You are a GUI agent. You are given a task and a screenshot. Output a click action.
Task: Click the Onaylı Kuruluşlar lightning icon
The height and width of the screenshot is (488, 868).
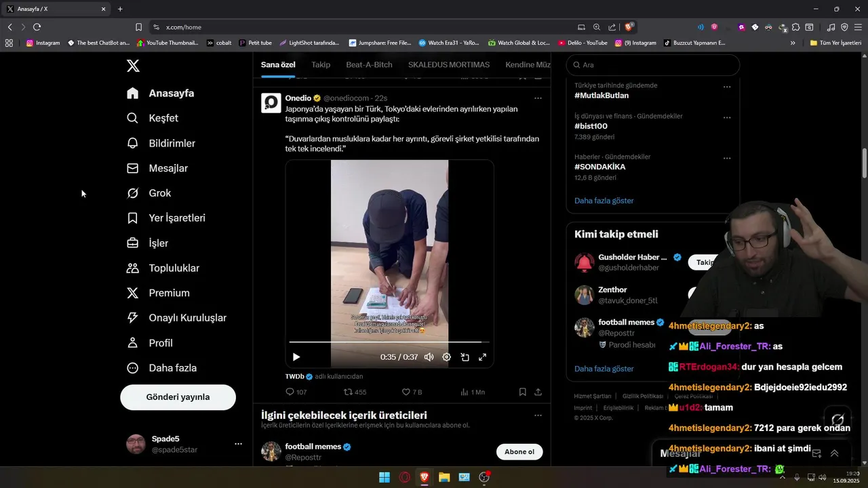(133, 318)
